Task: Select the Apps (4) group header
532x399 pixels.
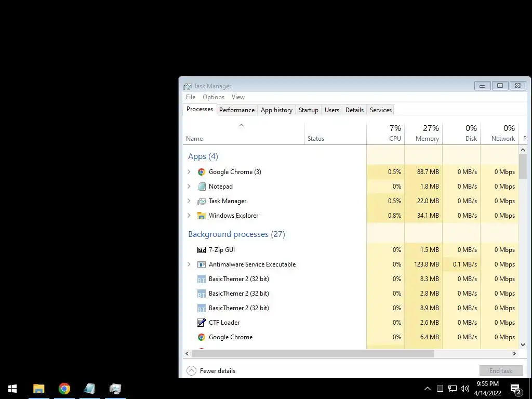Action: (203, 156)
